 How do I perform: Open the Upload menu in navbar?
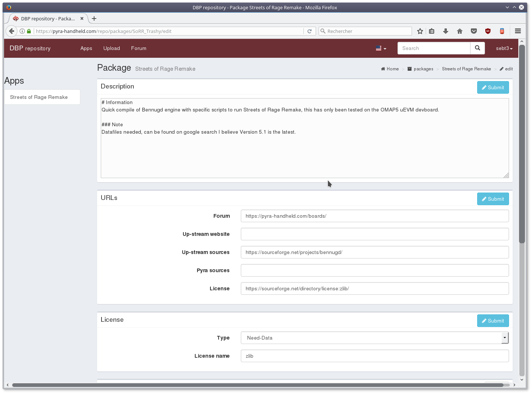coord(112,49)
